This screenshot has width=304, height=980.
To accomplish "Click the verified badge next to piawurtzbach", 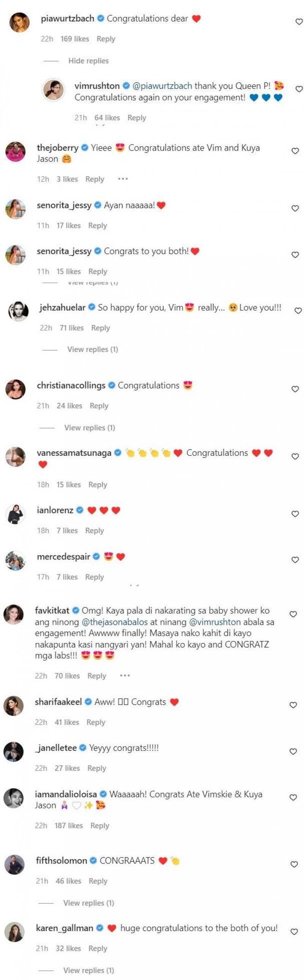I will coord(100,17).
